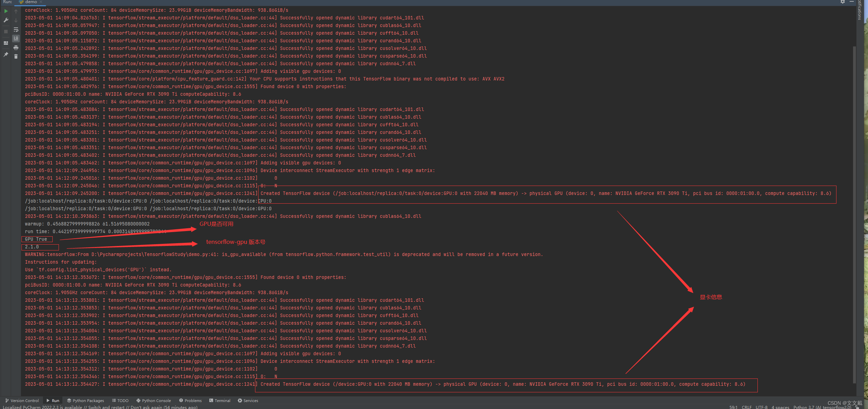Open the Python Packages tool window

[85, 400]
